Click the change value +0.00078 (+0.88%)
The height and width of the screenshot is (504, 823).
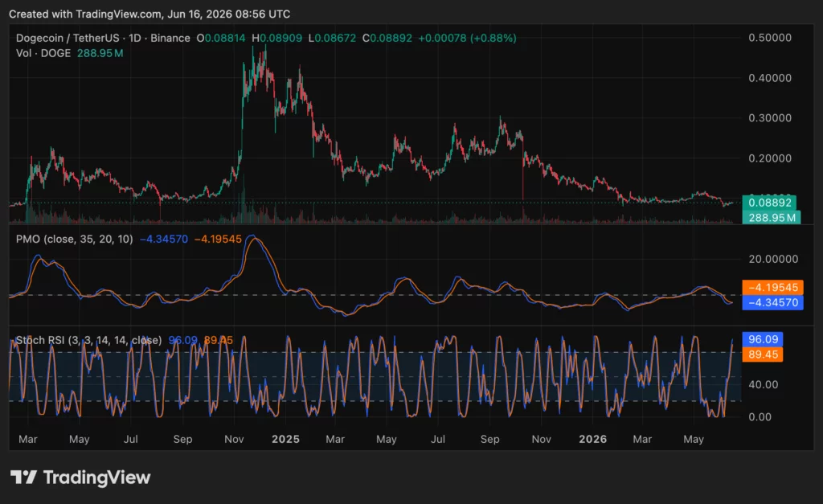click(x=467, y=39)
